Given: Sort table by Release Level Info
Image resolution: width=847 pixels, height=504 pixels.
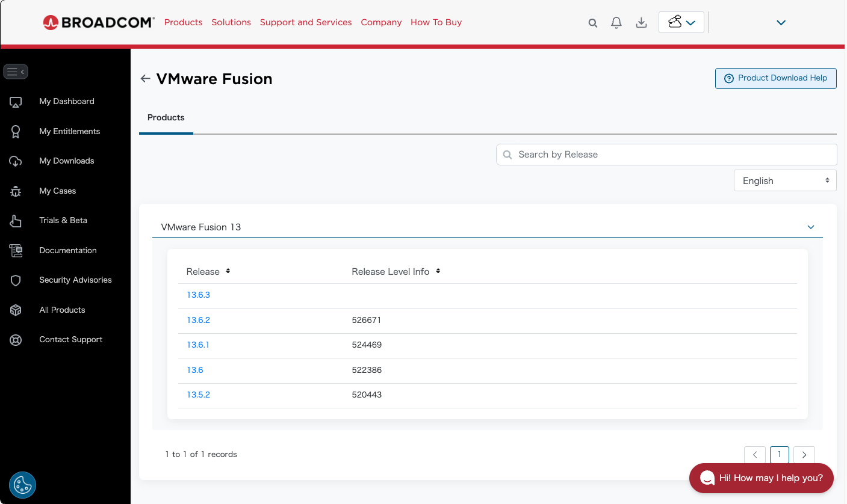Looking at the screenshot, I should (438, 271).
